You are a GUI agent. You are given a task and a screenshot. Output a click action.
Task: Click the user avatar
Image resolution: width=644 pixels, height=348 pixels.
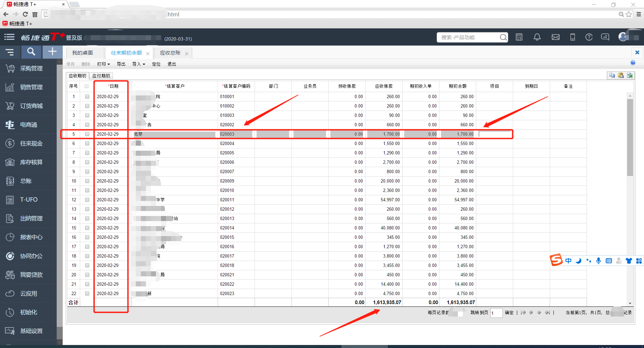click(623, 37)
